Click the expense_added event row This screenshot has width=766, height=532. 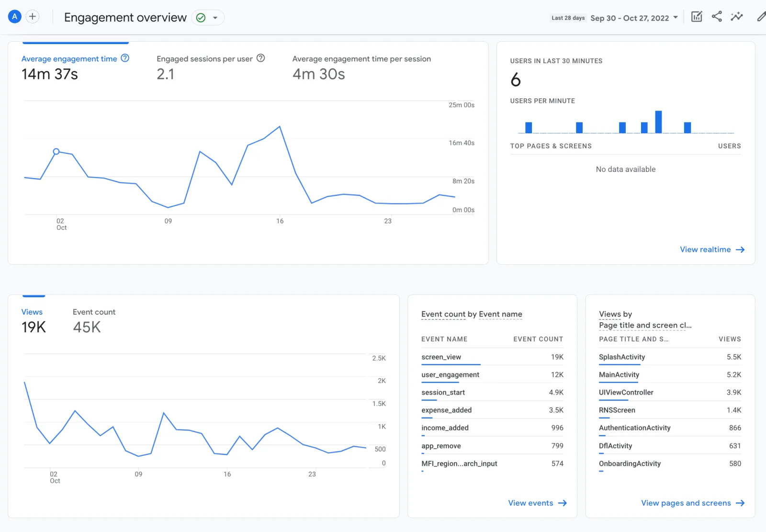492,410
